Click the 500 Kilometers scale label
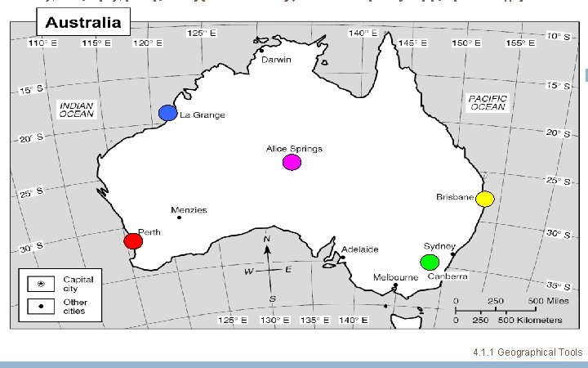 [x=530, y=321]
